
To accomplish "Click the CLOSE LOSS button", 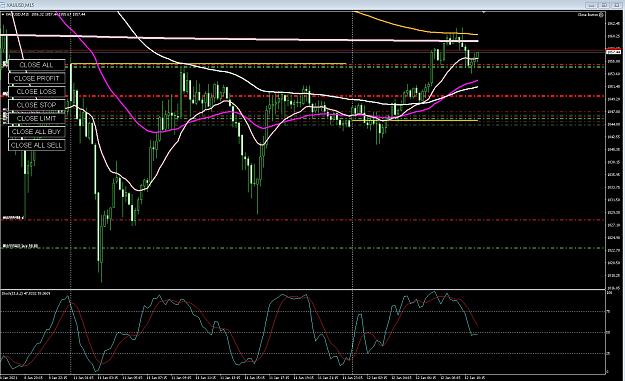I will pos(36,91).
